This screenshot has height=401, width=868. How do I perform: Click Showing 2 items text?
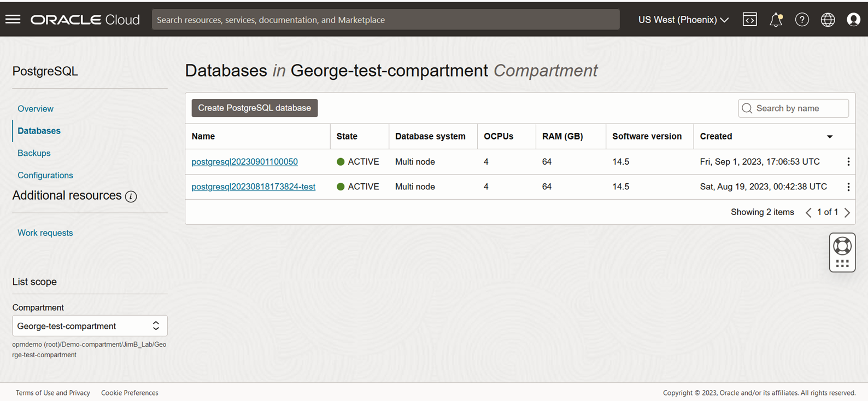click(x=762, y=212)
